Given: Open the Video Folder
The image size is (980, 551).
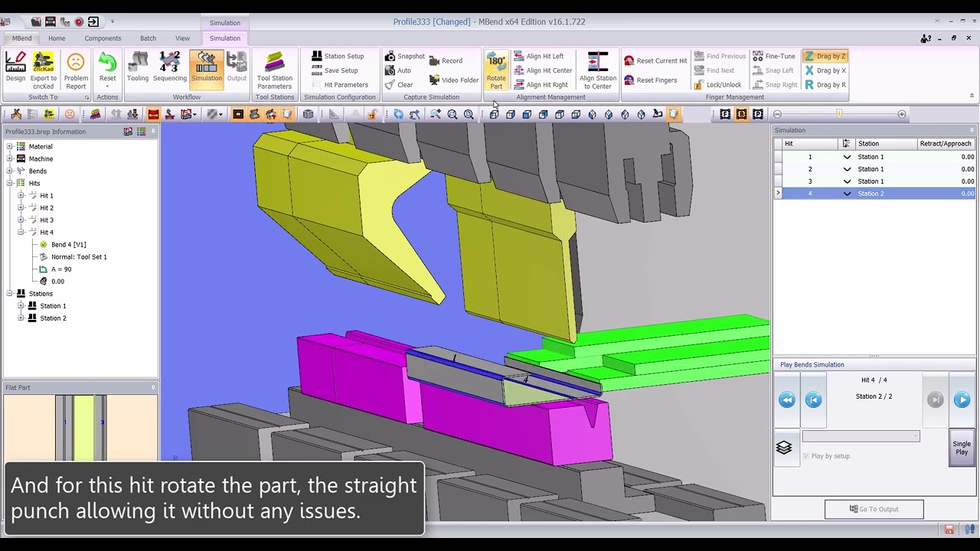Looking at the screenshot, I should coord(454,80).
